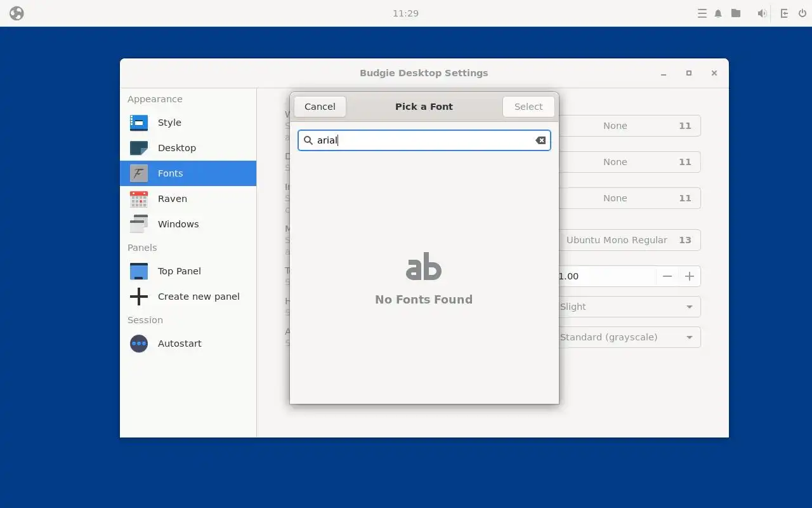Click the Raven calendar icon
812x508 pixels.
[139, 199]
